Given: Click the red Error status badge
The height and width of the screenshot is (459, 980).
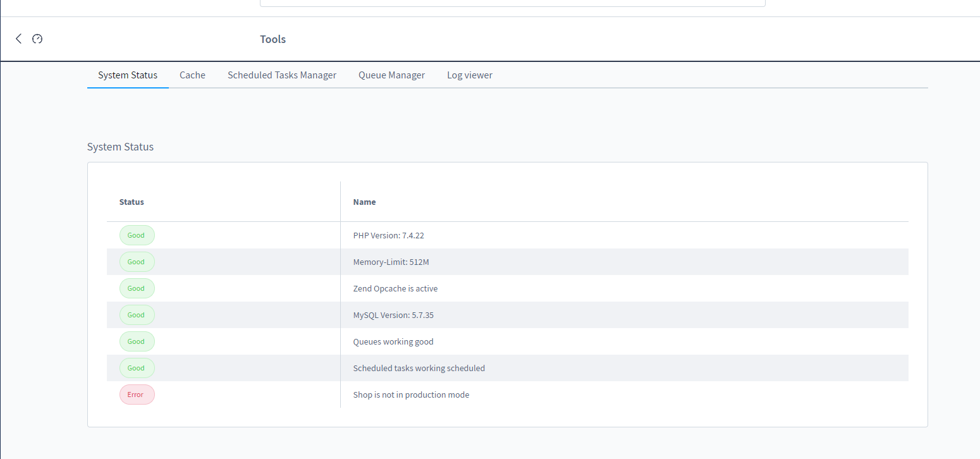Looking at the screenshot, I should tap(137, 395).
